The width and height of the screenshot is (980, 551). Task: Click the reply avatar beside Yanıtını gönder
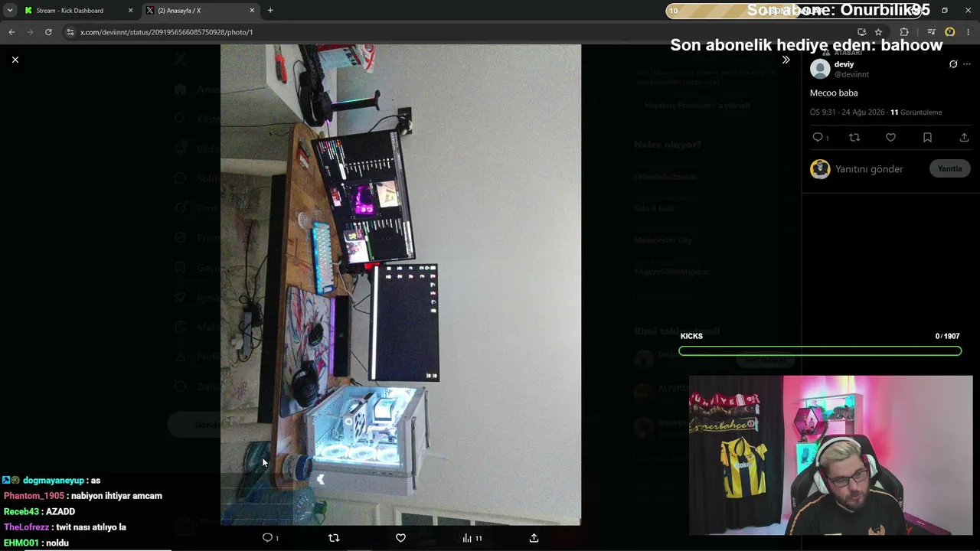click(820, 169)
